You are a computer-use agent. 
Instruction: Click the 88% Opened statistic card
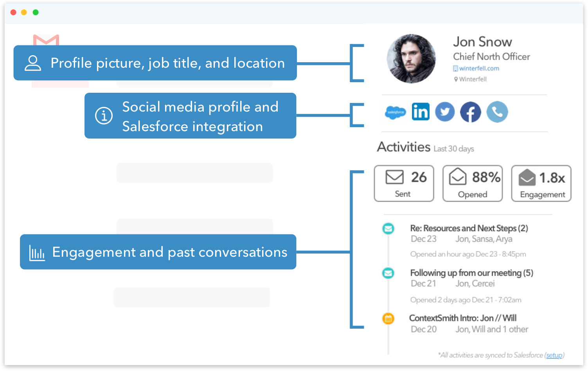click(472, 183)
